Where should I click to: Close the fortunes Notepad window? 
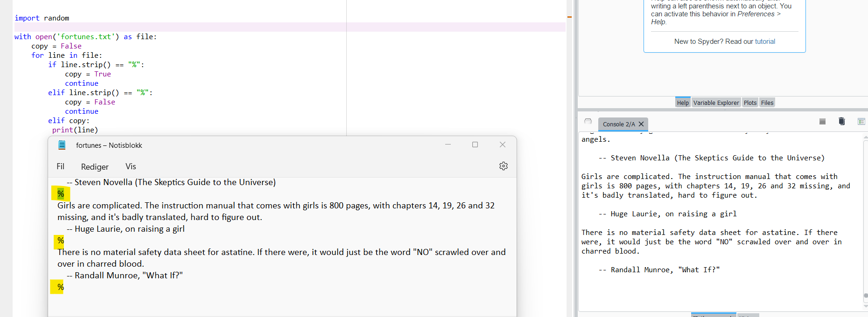click(x=503, y=145)
